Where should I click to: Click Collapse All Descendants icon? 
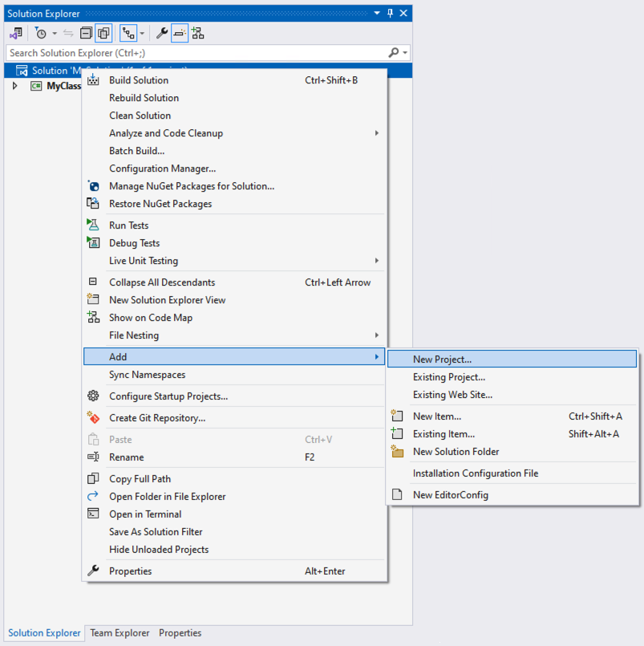click(93, 282)
